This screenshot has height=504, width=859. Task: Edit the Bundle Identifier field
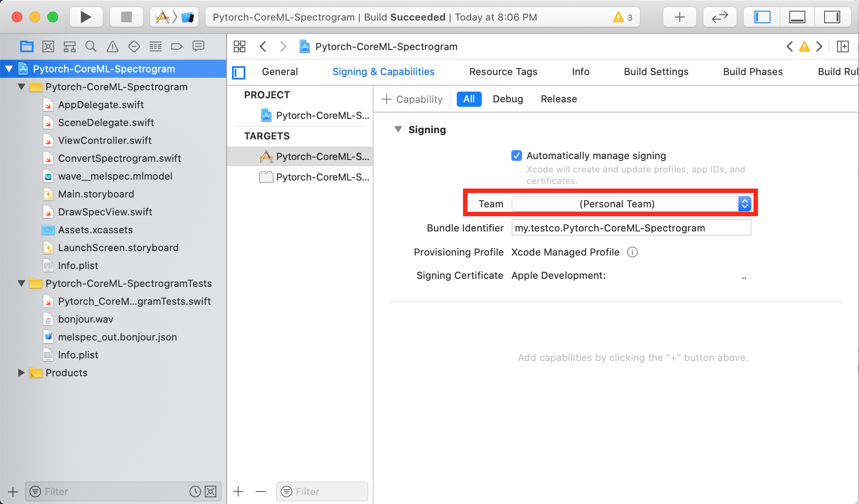tap(631, 228)
